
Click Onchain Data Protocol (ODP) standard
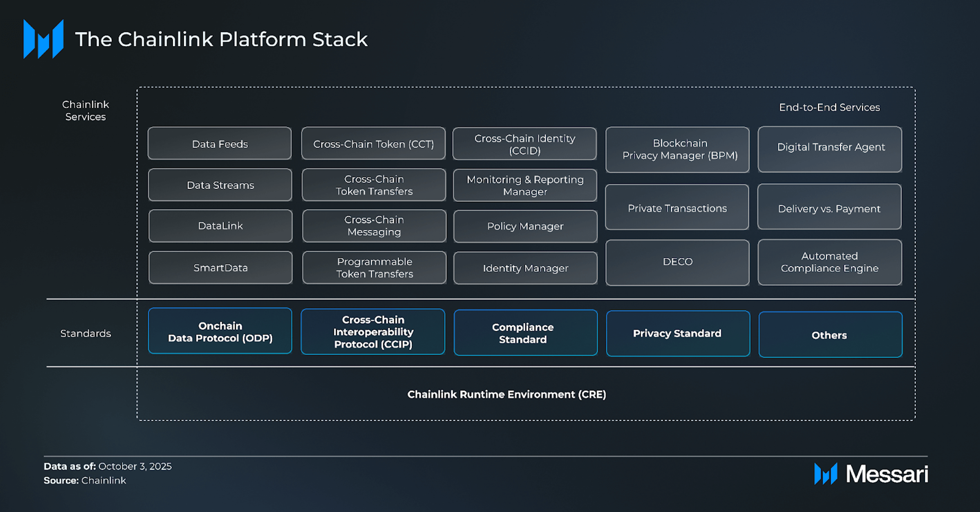click(x=220, y=331)
